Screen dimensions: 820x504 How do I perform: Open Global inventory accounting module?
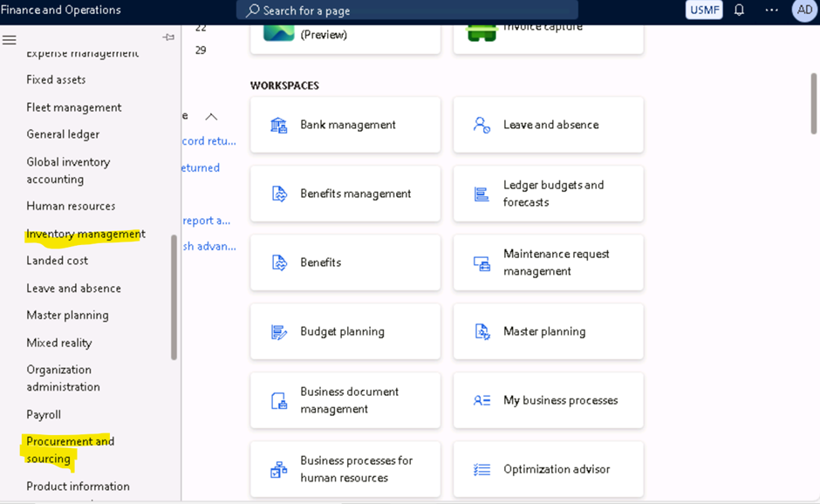click(68, 170)
